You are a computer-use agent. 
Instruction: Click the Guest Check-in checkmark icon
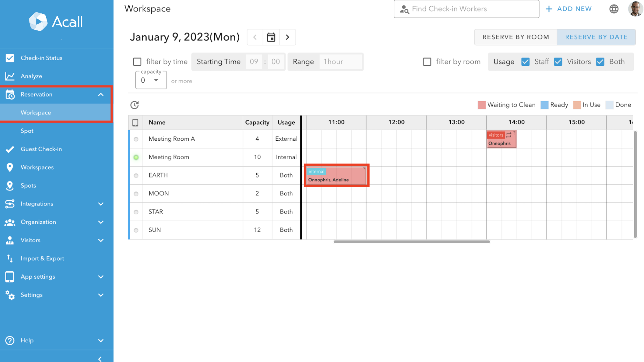(x=10, y=149)
